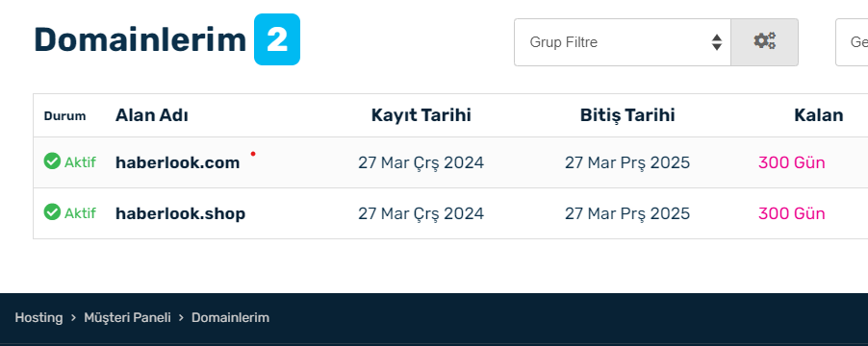
Task: Open the partially visible field next to gears
Action: pos(852,42)
